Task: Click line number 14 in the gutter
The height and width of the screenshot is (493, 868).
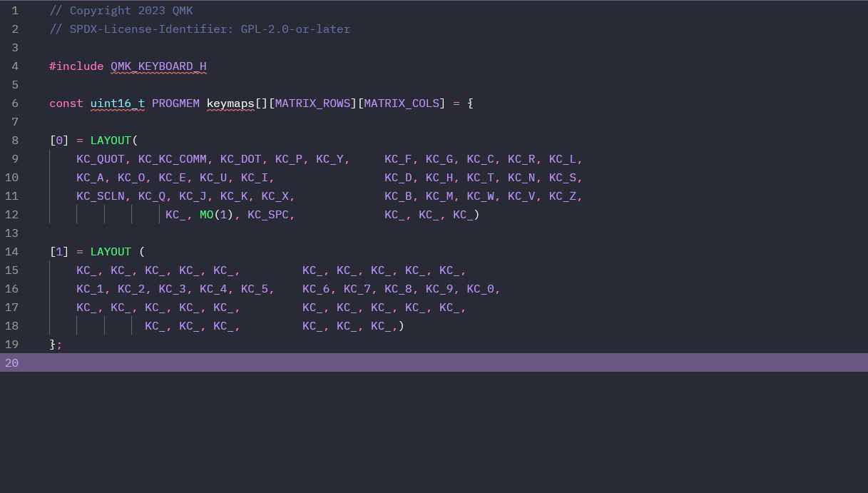Action: coord(11,252)
